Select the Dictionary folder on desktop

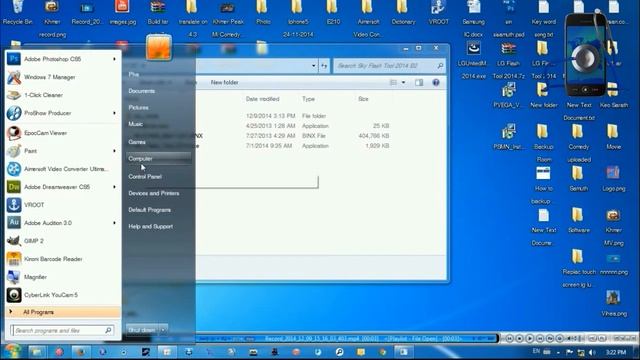[403, 13]
